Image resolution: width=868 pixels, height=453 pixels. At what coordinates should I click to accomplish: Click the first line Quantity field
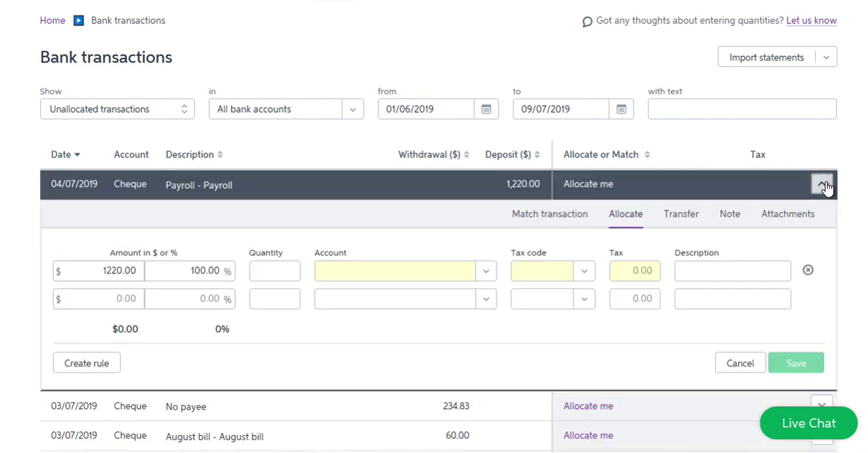(x=275, y=271)
